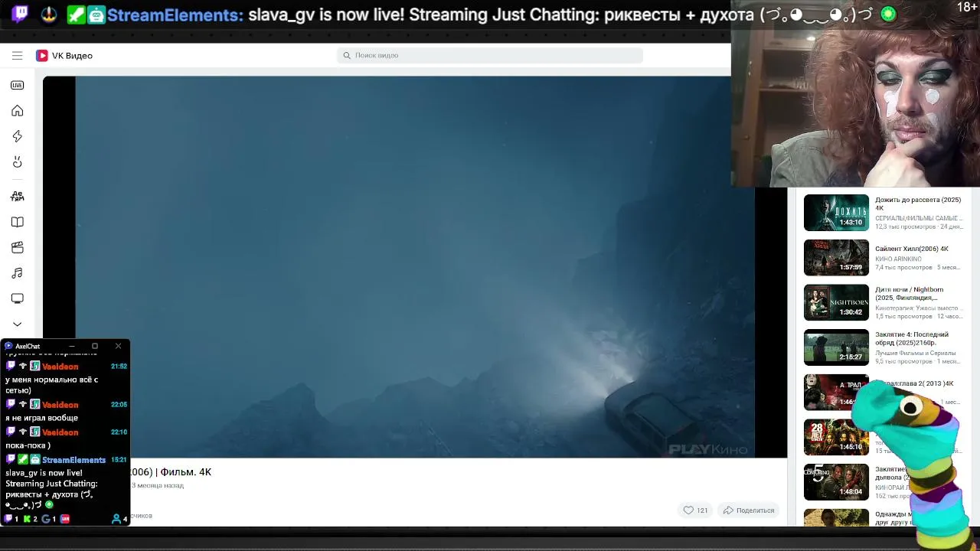Open the Детям kids section
Screen dimensions: 980x551
click(17, 196)
